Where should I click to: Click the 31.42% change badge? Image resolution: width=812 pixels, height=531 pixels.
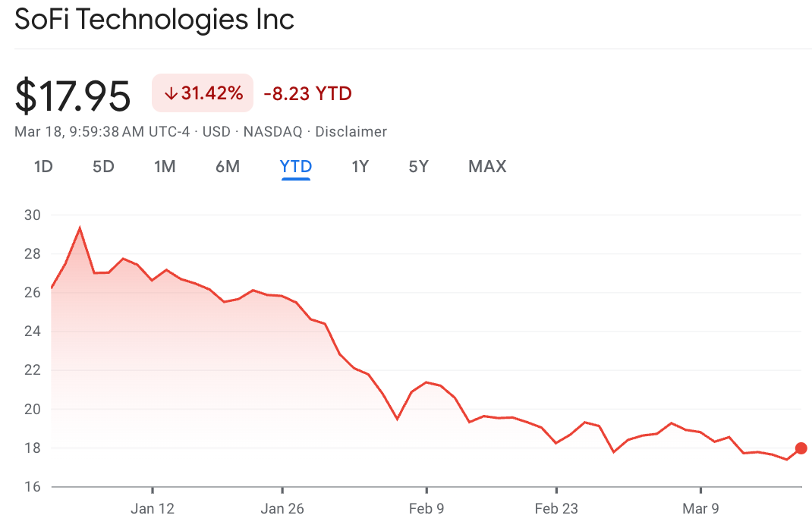pyautogui.click(x=203, y=93)
